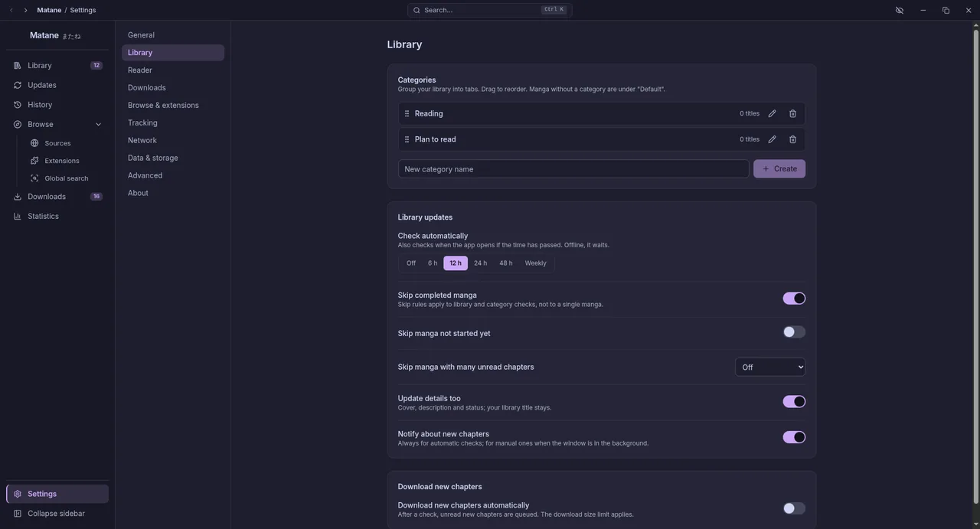
Task: Click the Browse compass icon
Action: (18, 124)
